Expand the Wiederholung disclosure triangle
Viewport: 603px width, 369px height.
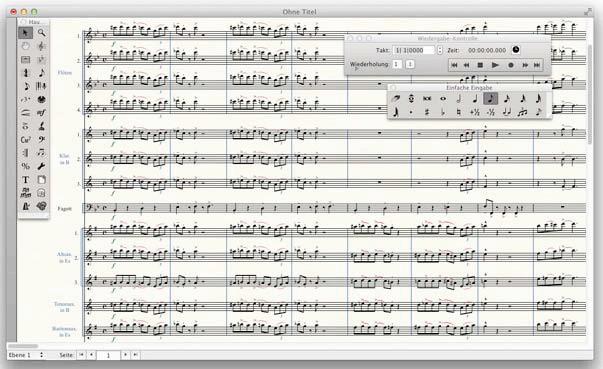(356, 70)
